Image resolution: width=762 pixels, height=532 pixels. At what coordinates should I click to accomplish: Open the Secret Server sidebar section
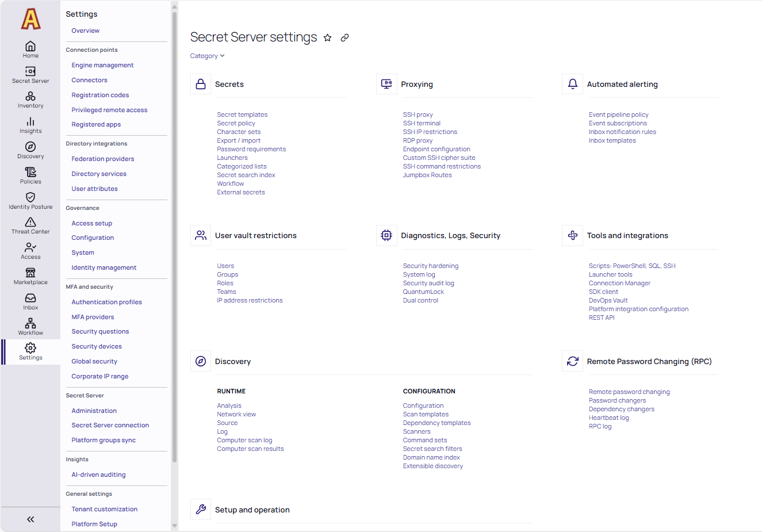pos(30,74)
